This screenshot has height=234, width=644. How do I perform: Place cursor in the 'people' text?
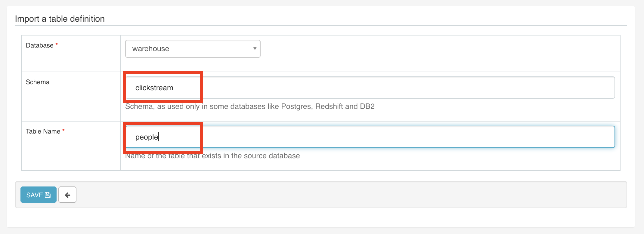(x=147, y=137)
